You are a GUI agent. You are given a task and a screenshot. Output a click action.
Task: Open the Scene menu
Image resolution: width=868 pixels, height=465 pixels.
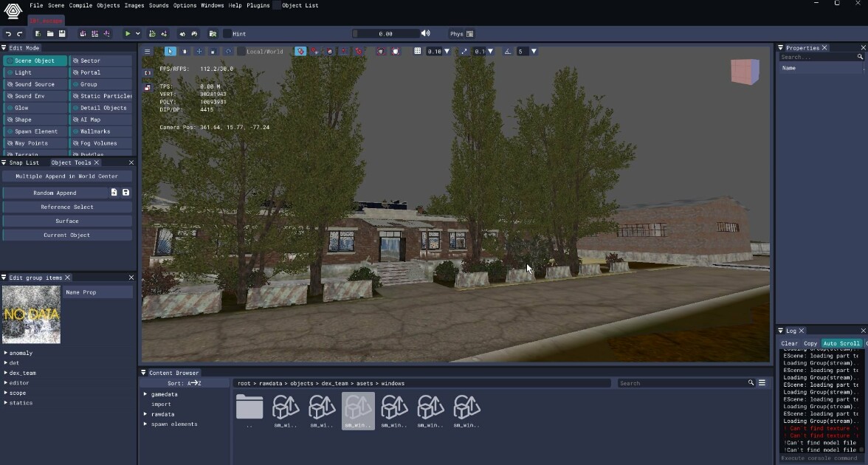56,6
